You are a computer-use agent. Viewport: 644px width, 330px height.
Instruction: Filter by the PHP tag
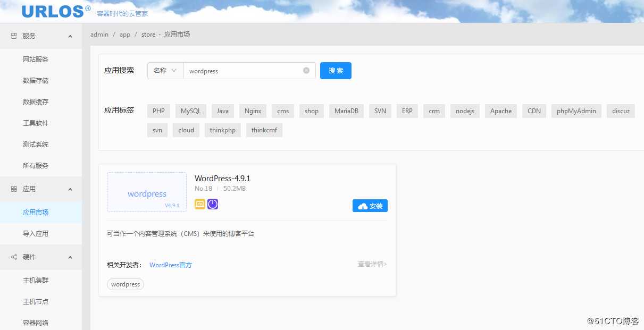(158, 111)
